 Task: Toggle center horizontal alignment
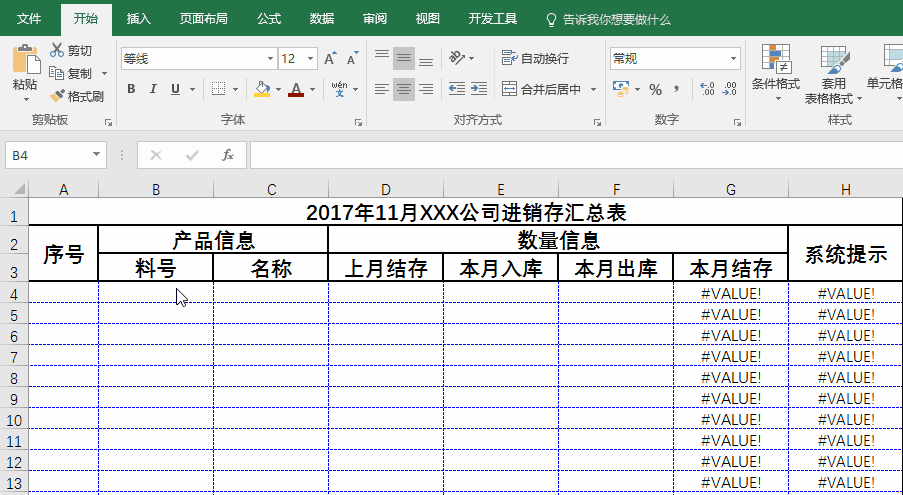click(x=404, y=89)
